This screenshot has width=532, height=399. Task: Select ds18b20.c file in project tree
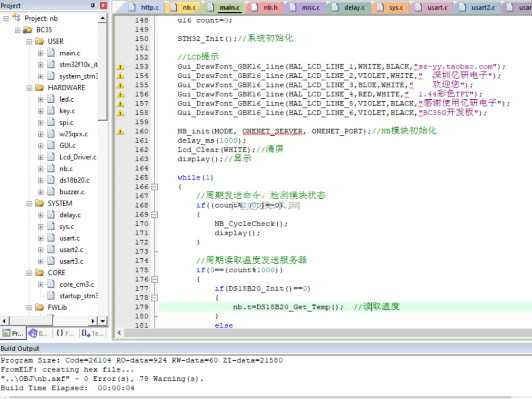click(74, 180)
